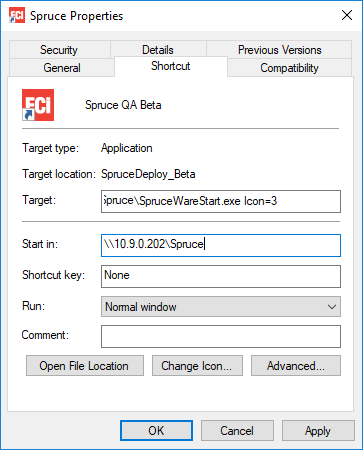363x450 pixels.
Task: Click the Open File Location button
Action: 85,366
